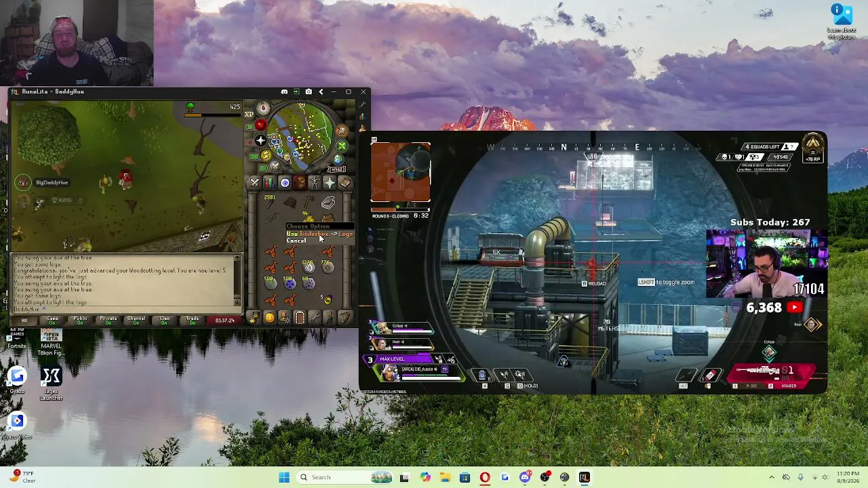Toggle the Trade chat filter
Screen dimensions: 868x488
coord(193,320)
